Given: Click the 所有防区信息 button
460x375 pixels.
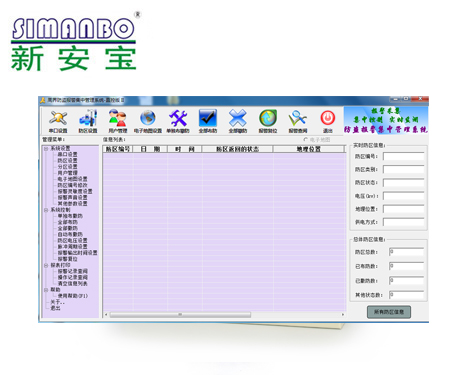Looking at the screenshot, I should tap(389, 312).
